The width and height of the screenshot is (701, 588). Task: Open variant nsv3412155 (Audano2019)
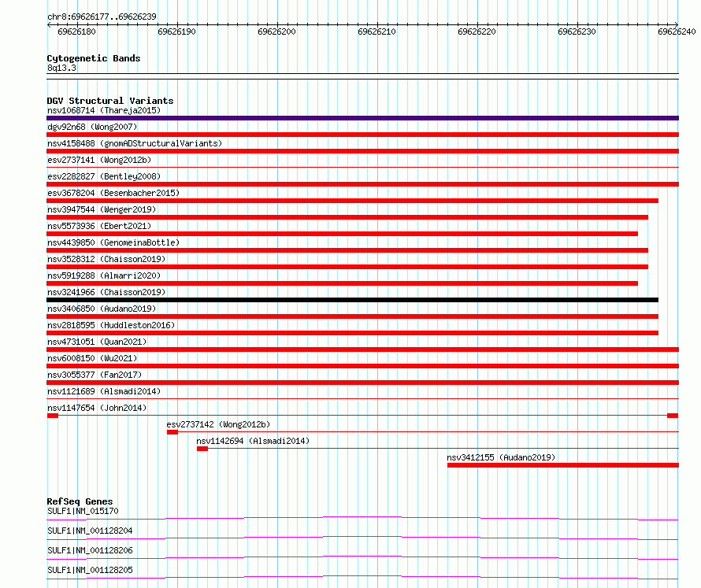click(501, 457)
